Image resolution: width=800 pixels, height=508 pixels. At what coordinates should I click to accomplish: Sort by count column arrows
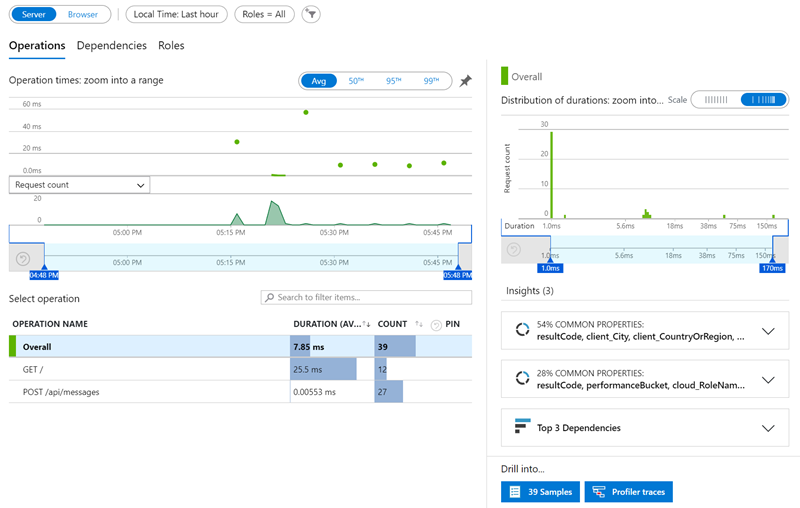coord(419,324)
